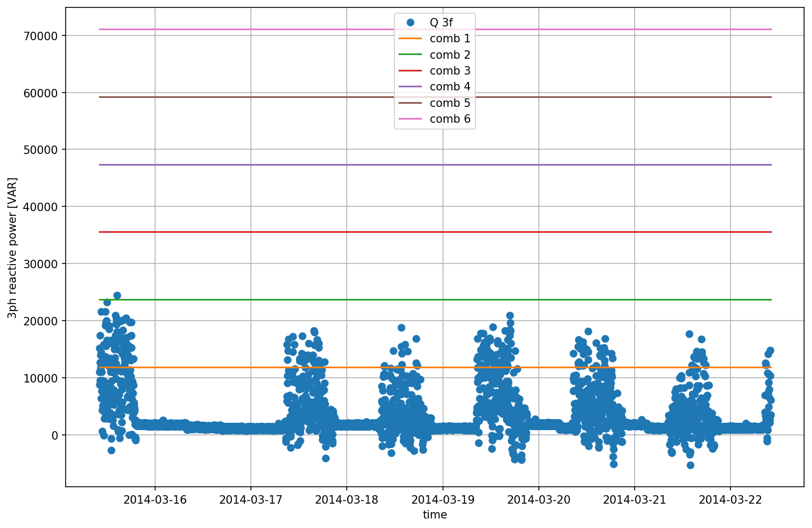This screenshot has height=528, width=812.
Task: Click the 3ph reactive power y-axis label
Action: coord(12,248)
